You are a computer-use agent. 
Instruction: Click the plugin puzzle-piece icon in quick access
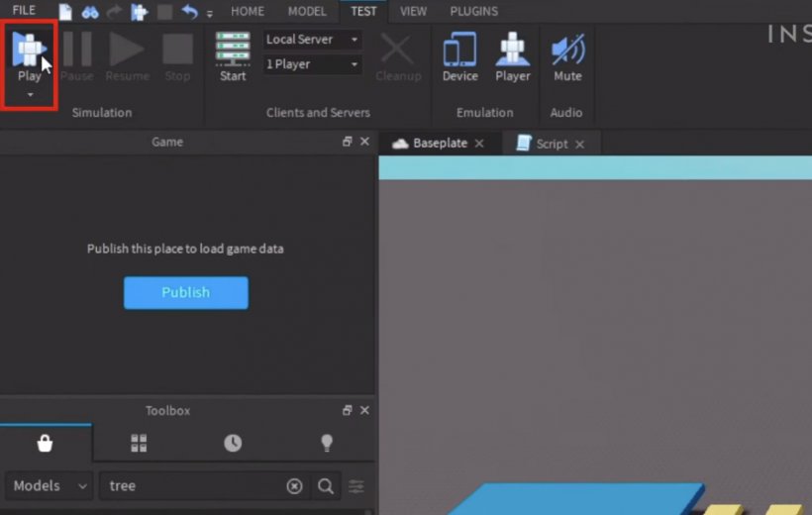point(139,12)
